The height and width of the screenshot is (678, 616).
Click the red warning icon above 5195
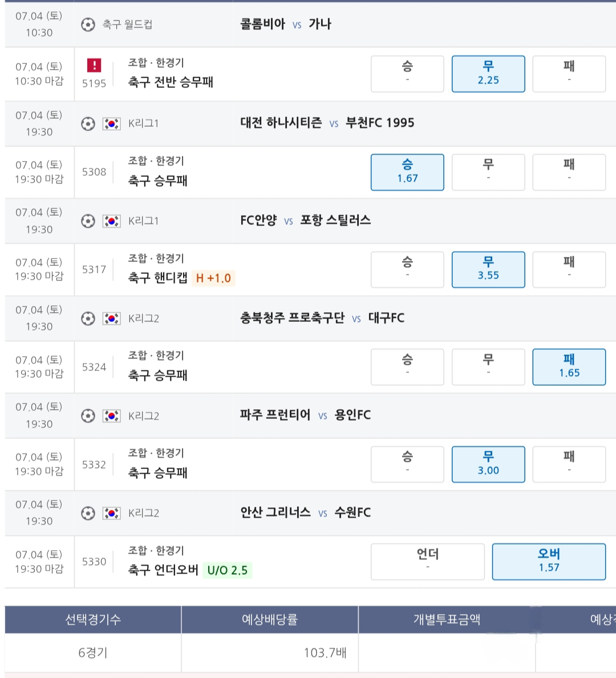pyautogui.click(x=94, y=65)
